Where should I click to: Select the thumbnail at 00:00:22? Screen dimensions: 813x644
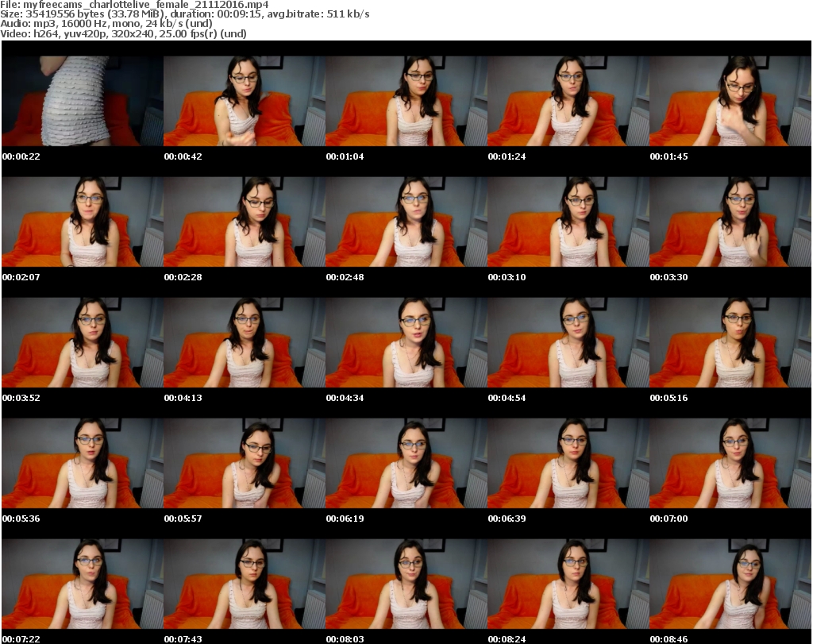[x=83, y=101]
